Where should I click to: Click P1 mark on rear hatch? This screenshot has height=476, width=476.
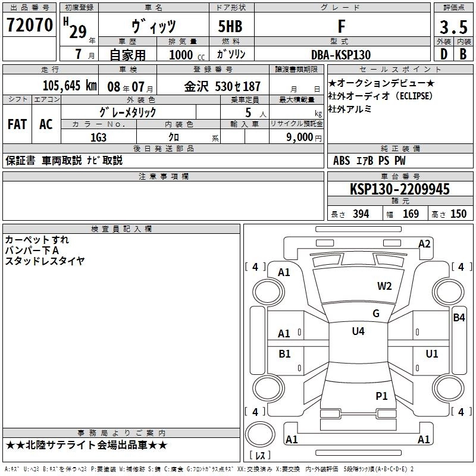coord(381,396)
